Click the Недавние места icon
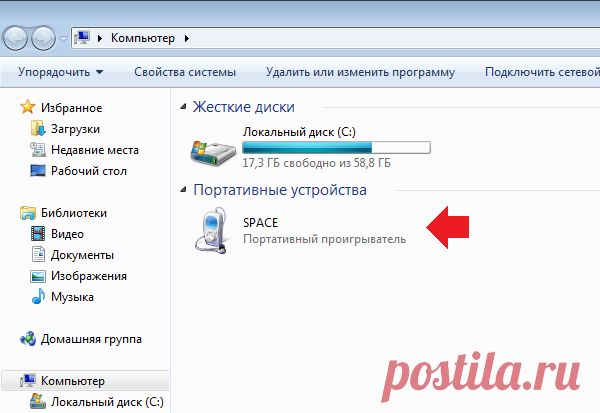Viewport: 600px width, 413px height. click(x=38, y=150)
